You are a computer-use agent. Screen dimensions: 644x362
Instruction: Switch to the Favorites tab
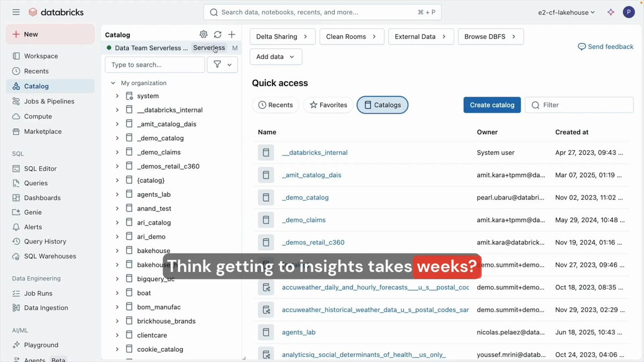(x=328, y=105)
